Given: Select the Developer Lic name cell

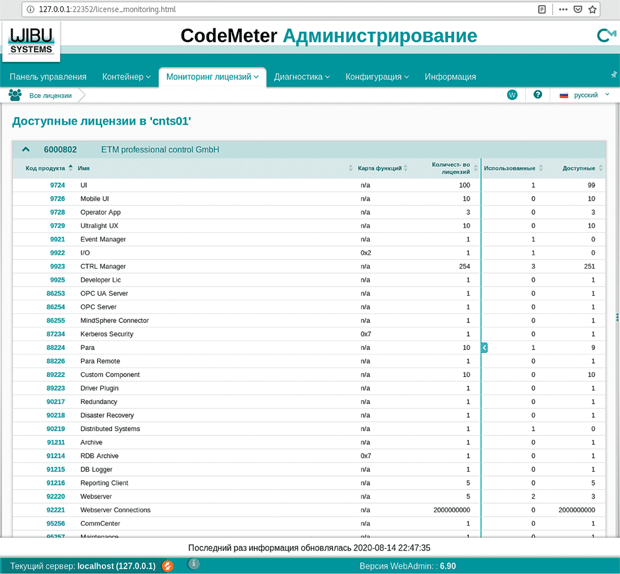Looking at the screenshot, I should (x=100, y=280).
